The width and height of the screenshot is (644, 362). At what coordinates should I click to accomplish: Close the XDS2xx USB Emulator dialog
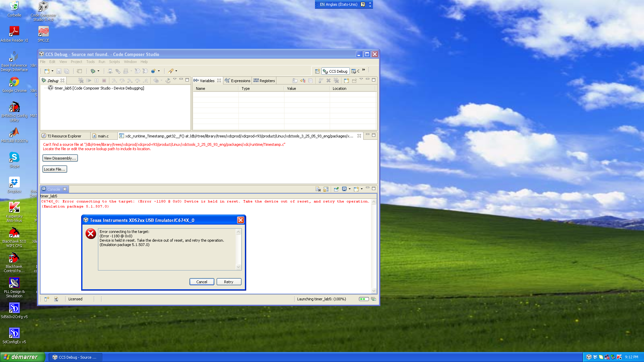pyautogui.click(x=240, y=220)
